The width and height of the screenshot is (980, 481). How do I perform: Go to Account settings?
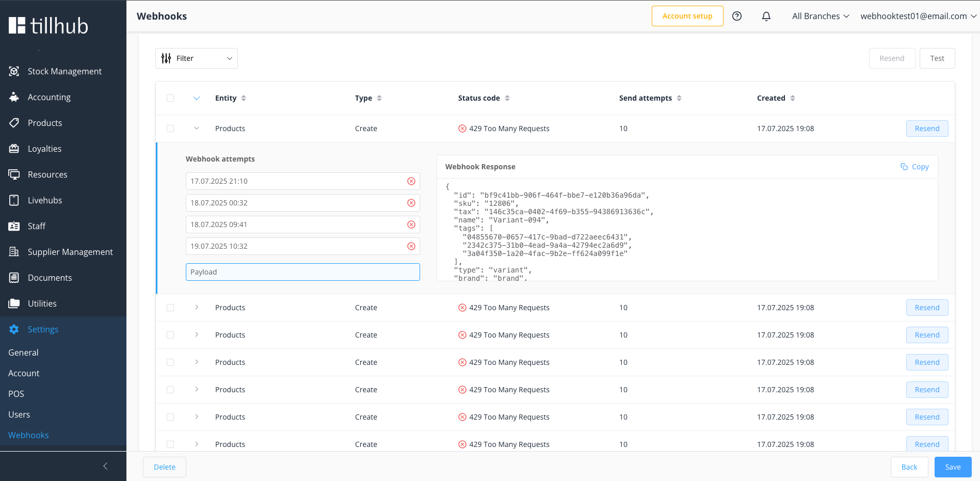tap(24, 373)
